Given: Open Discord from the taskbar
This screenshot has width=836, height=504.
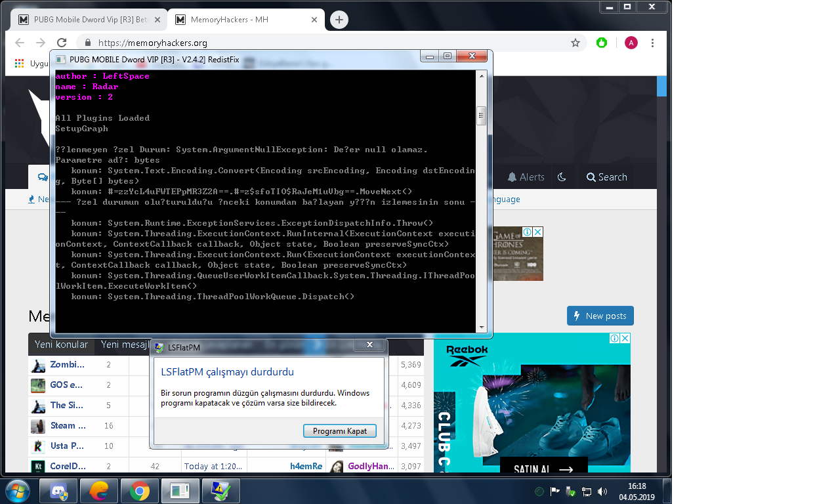Looking at the screenshot, I should [x=58, y=491].
